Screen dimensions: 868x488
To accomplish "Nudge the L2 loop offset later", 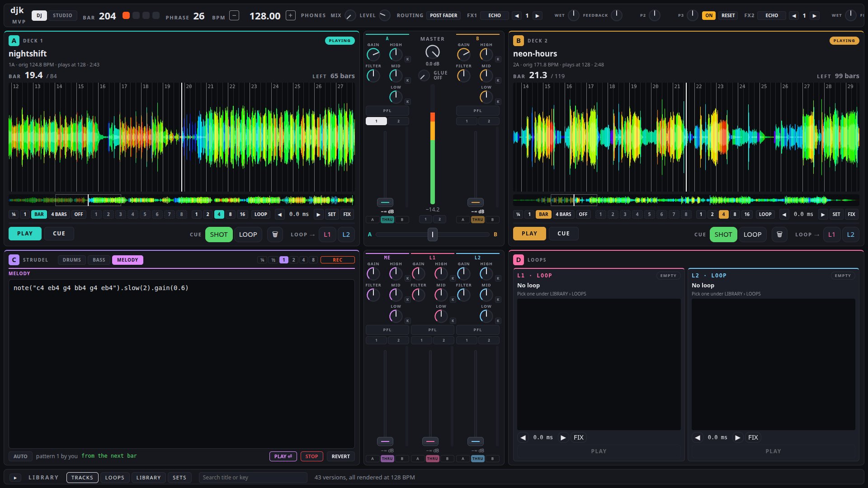I will [x=737, y=437].
